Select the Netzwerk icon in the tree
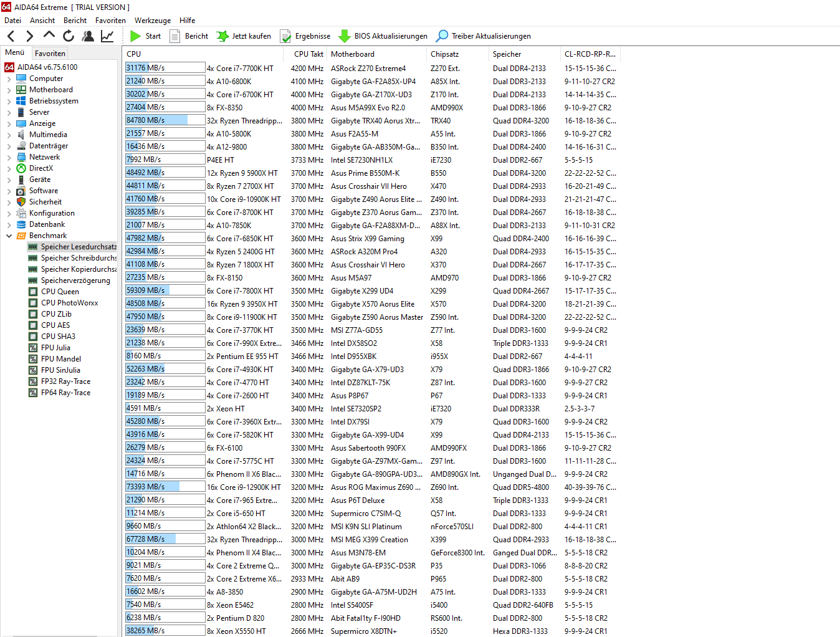The image size is (840, 637). pos(21,157)
